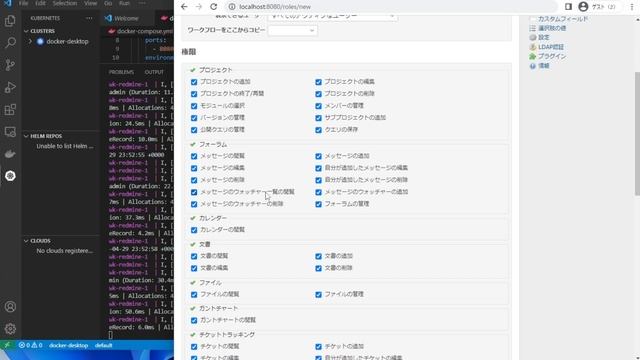Open the VS Code View menu
The width and height of the screenshot is (640, 360).
(90, 3)
